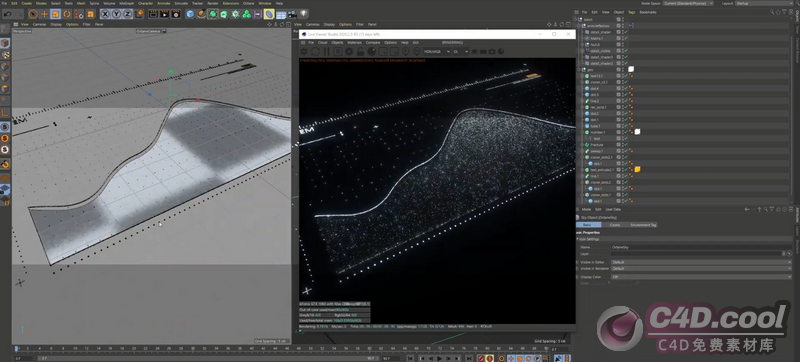The width and height of the screenshot is (800, 362).
Task: Collapse the geo group
Action: point(579,69)
